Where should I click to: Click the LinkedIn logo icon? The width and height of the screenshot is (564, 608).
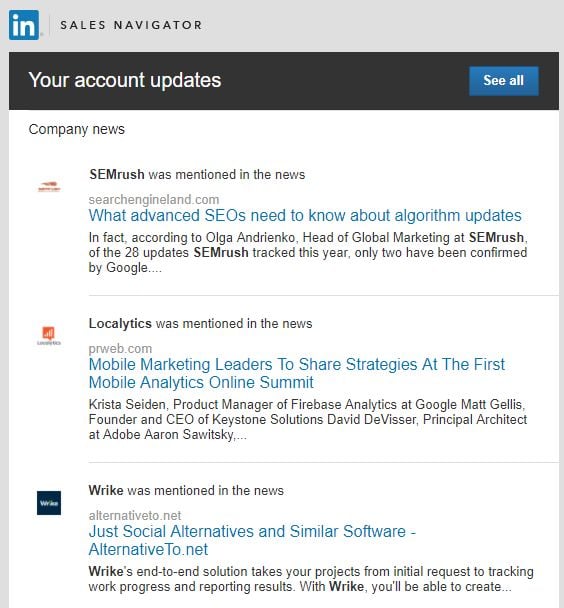click(x=24, y=25)
